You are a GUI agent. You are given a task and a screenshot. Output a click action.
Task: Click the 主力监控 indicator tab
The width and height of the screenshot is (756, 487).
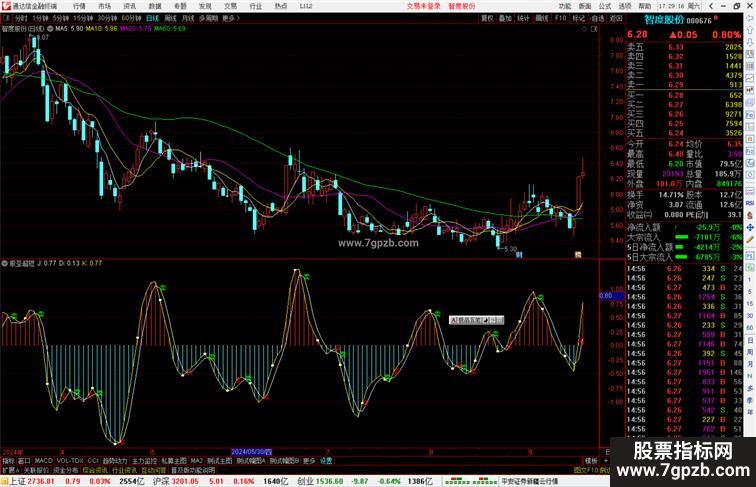144,461
